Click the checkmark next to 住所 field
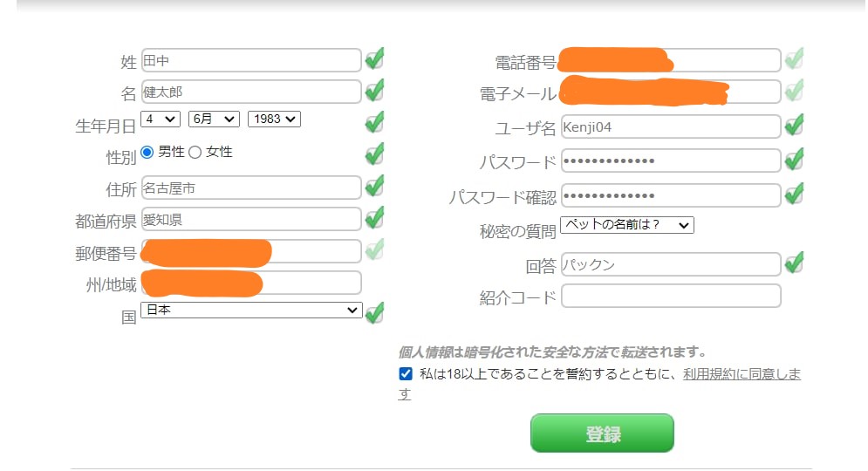868x471 pixels. 375,186
